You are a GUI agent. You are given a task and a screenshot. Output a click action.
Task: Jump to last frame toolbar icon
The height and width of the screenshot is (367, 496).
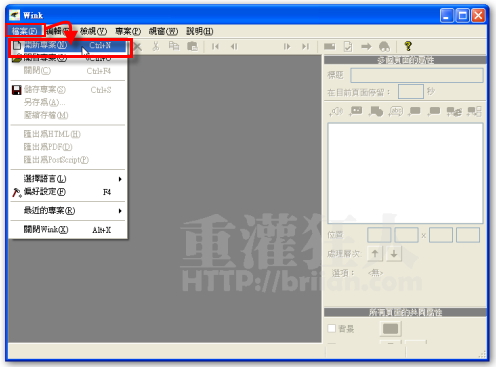305,46
